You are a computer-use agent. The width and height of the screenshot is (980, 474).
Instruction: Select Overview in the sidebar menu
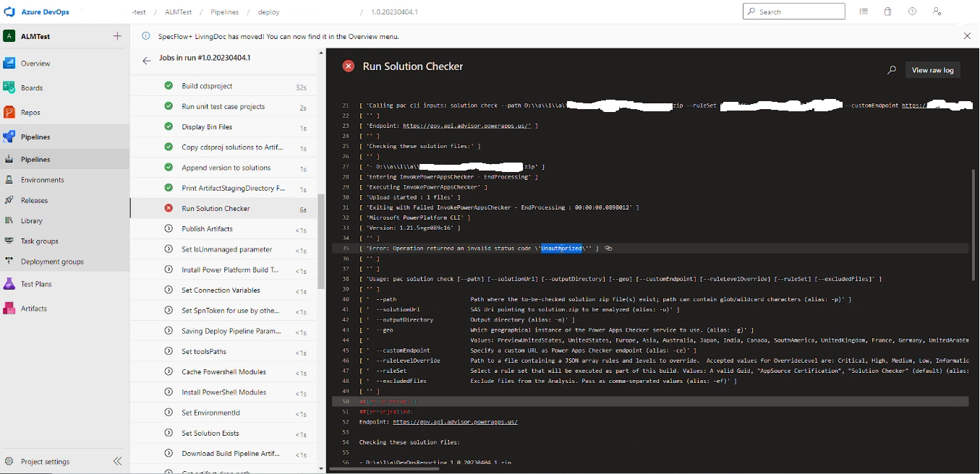[35, 63]
